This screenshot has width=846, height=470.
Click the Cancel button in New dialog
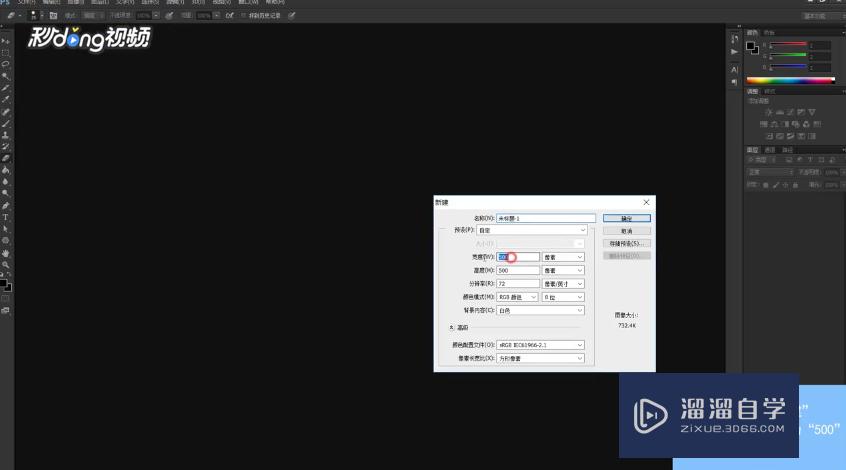pyautogui.click(x=626, y=231)
